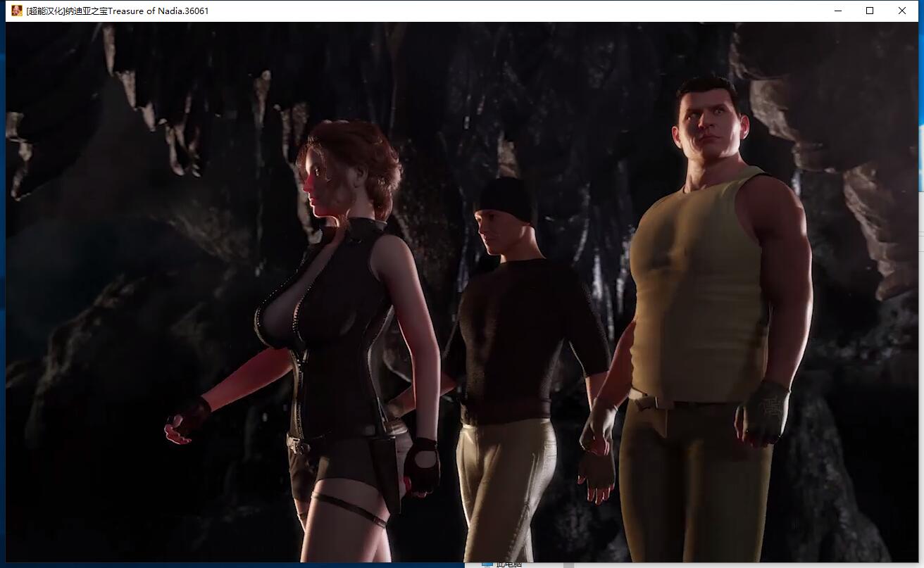Click the game's app icon in title bar
Screen dimensions: 924x568
click(x=16, y=11)
